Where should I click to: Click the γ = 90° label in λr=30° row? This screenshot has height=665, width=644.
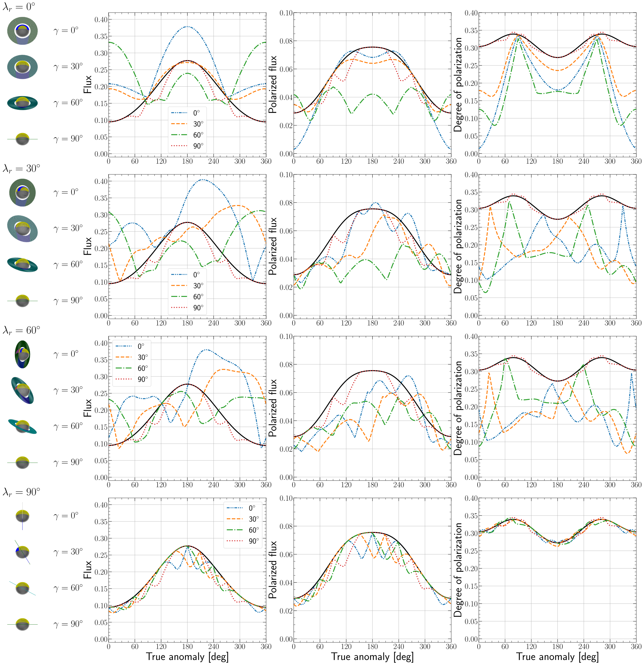pyautogui.click(x=68, y=301)
